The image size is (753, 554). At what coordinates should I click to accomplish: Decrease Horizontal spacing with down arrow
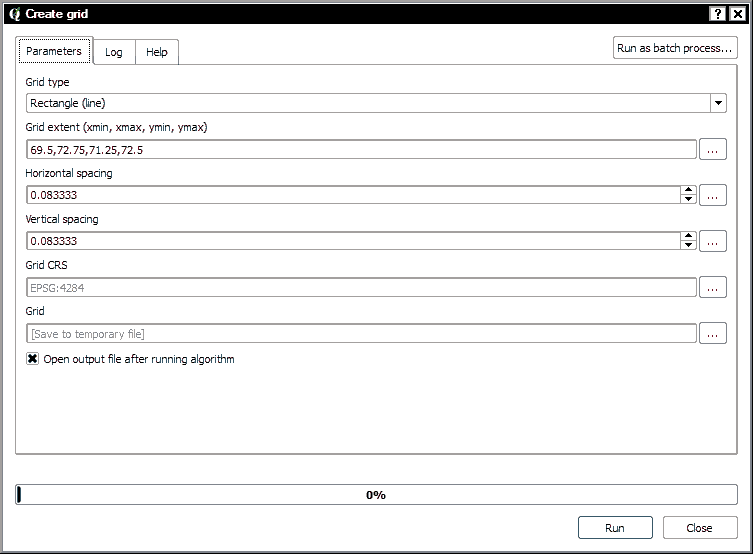click(x=688, y=200)
